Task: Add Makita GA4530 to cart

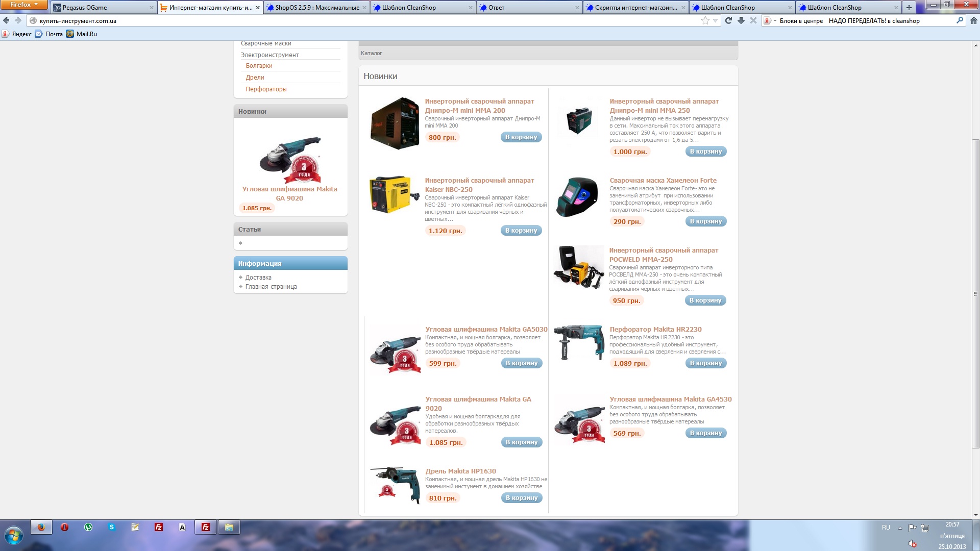Action: 706,433
